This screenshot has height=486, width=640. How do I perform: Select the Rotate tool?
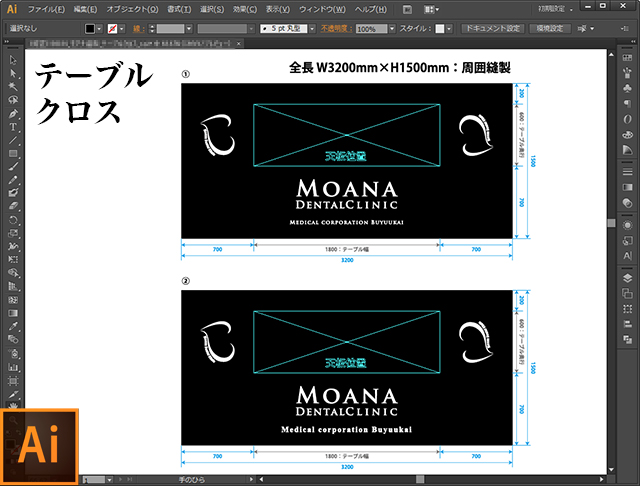tap(13, 220)
